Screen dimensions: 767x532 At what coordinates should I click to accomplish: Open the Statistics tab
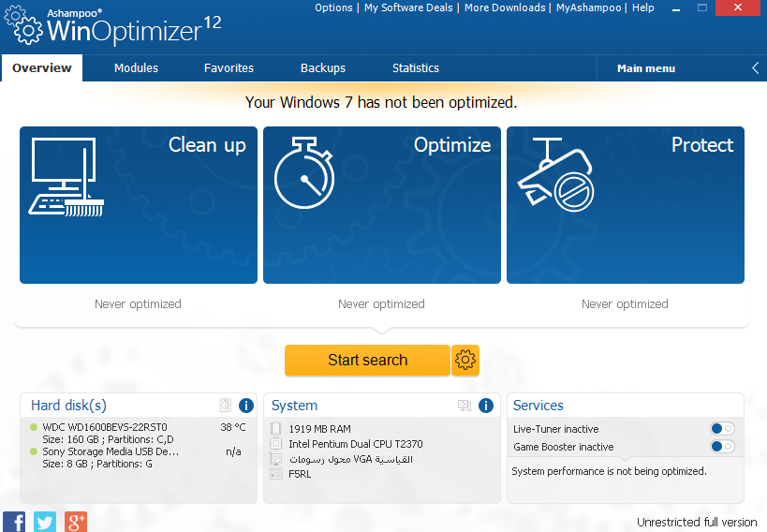(416, 68)
